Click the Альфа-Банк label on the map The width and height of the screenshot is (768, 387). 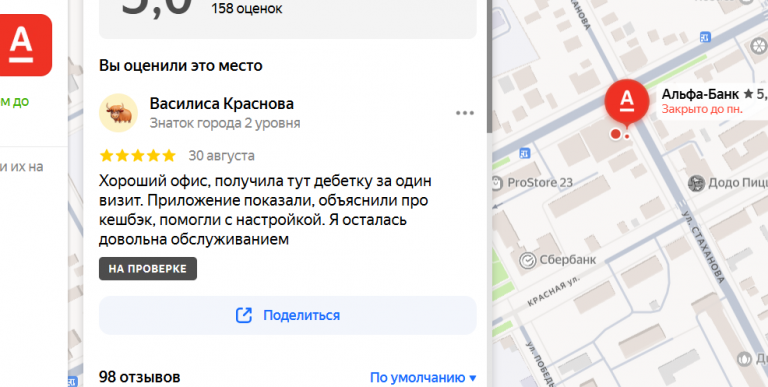click(699, 94)
